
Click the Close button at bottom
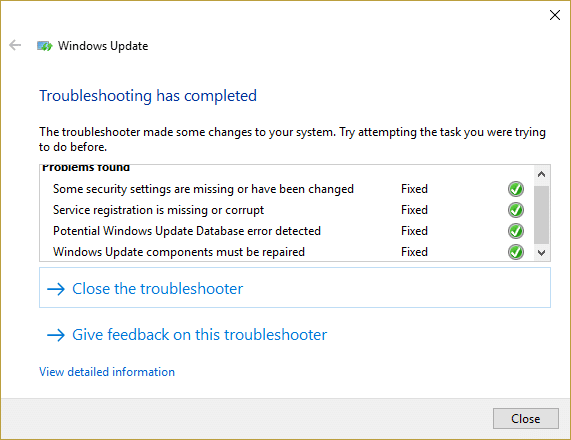(x=525, y=419)
